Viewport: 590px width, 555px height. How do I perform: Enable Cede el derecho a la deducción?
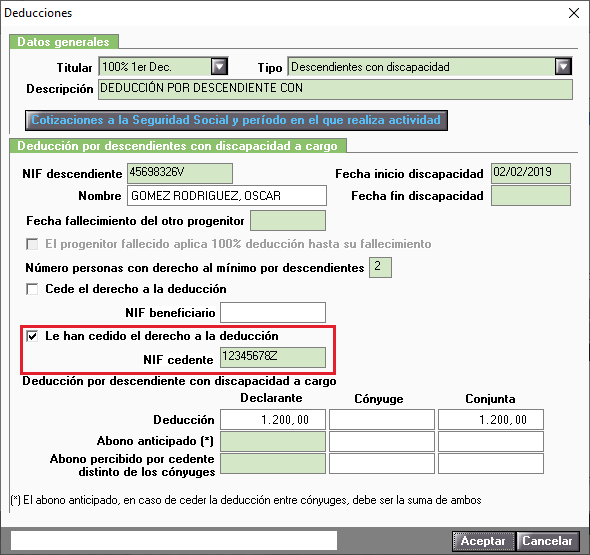(x=32, y=289)
